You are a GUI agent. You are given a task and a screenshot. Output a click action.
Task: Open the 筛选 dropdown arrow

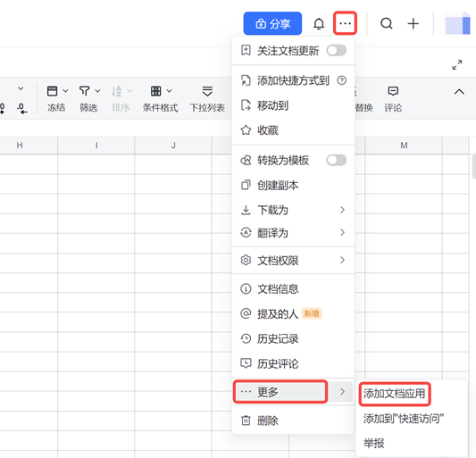coord(97,91)
